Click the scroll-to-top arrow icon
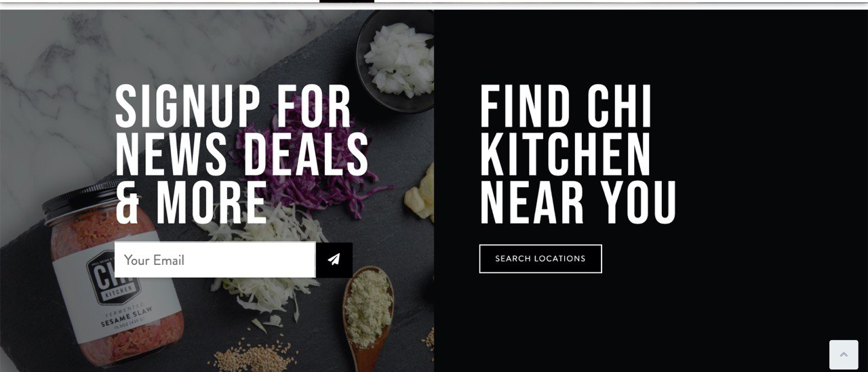The width and height of the screenshot is (868, 372). [844, 354]
